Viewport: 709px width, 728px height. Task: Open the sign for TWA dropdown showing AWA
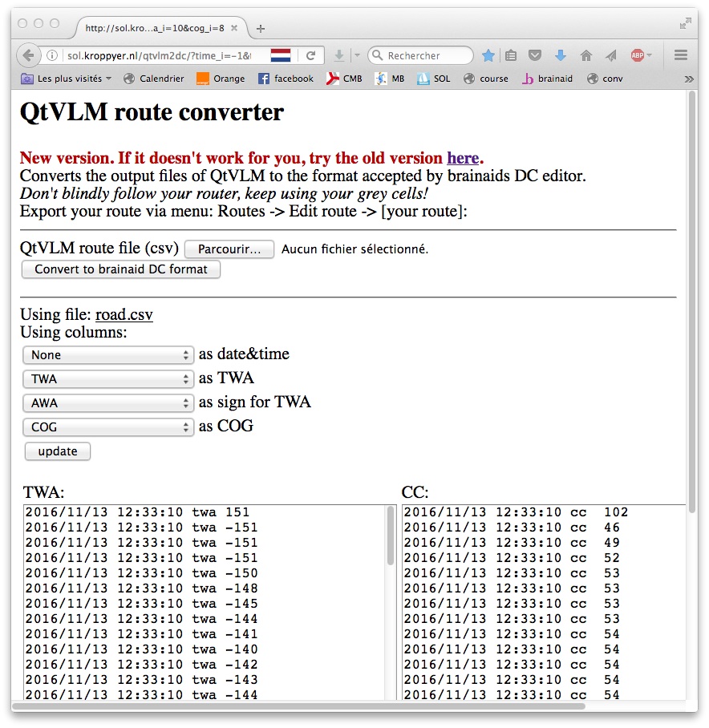click(108, 403)
